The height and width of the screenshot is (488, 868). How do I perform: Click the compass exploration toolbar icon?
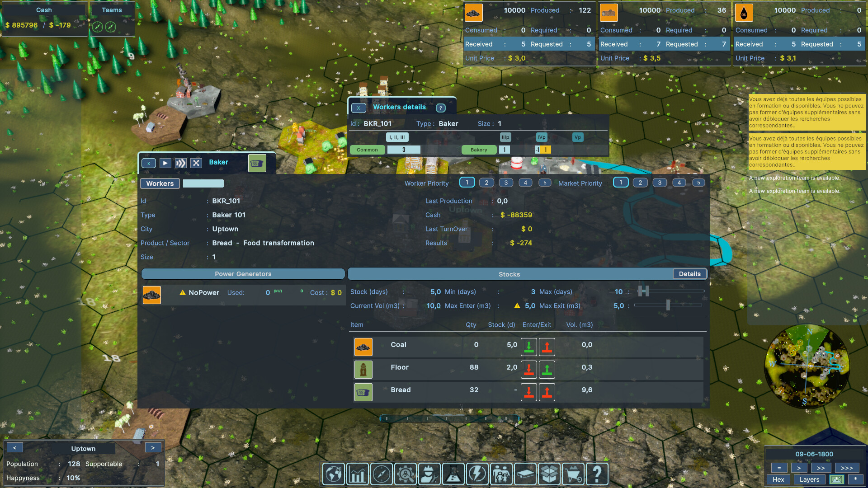coord(381,474)
